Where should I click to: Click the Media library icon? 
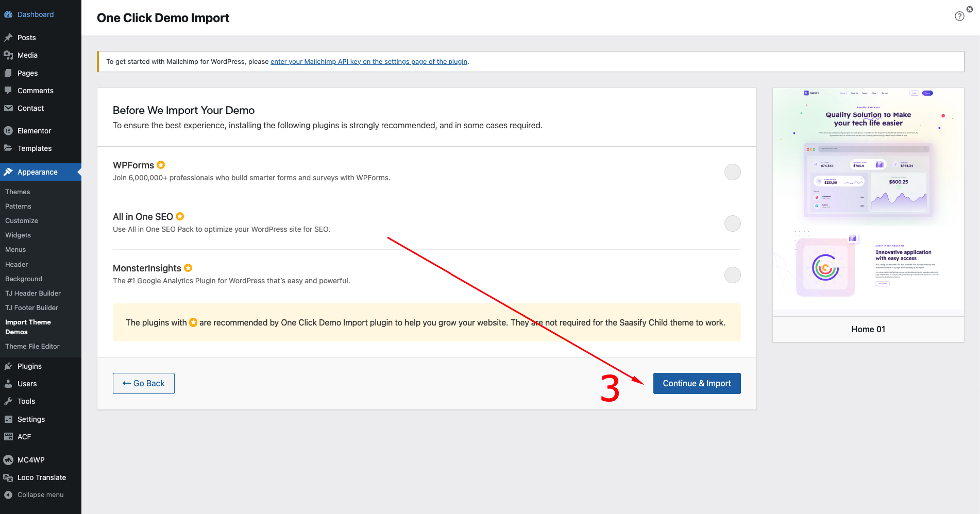pos(8,55)
